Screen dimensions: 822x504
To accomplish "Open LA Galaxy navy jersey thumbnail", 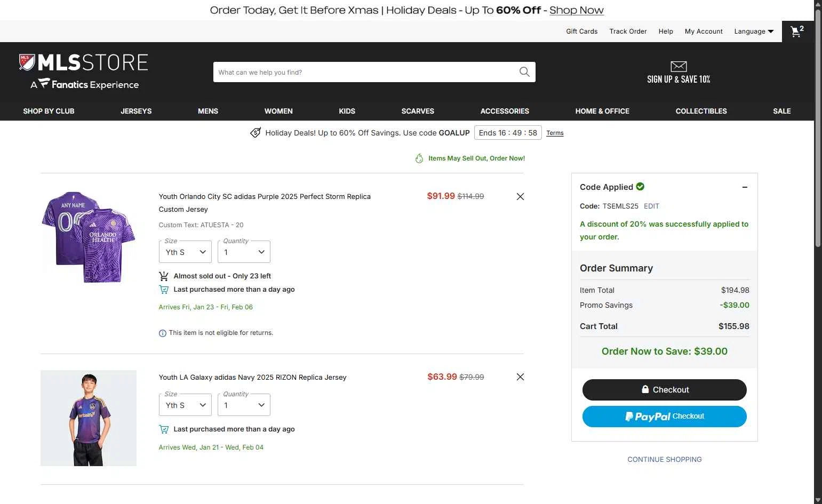I will click(x=89, y=418).
